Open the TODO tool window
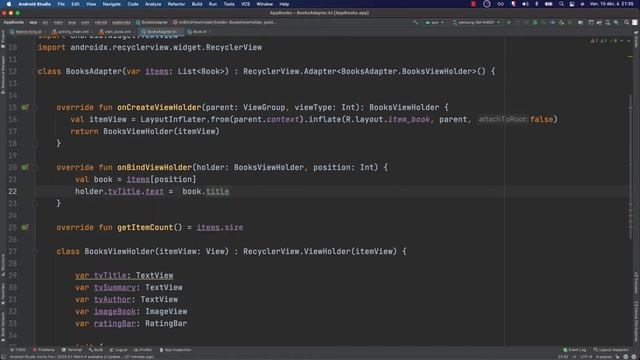640x360 pixels. pyautogui.click(x=18, y=350)
